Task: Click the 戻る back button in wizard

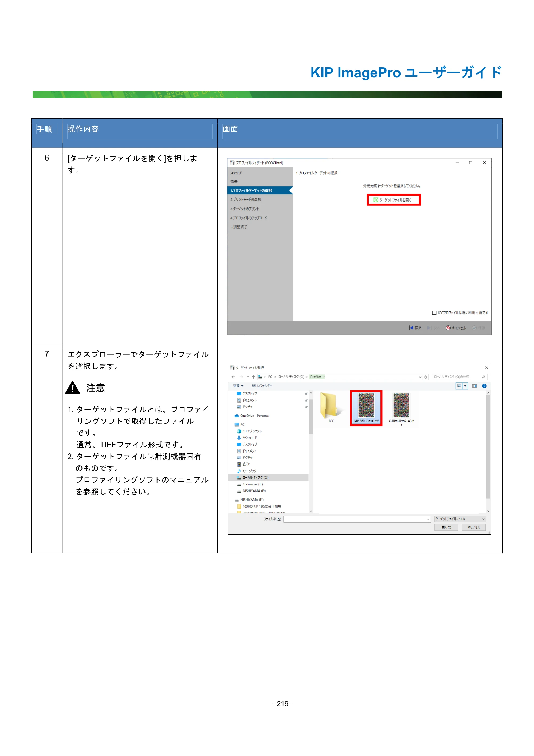Action: click(415, 328)
